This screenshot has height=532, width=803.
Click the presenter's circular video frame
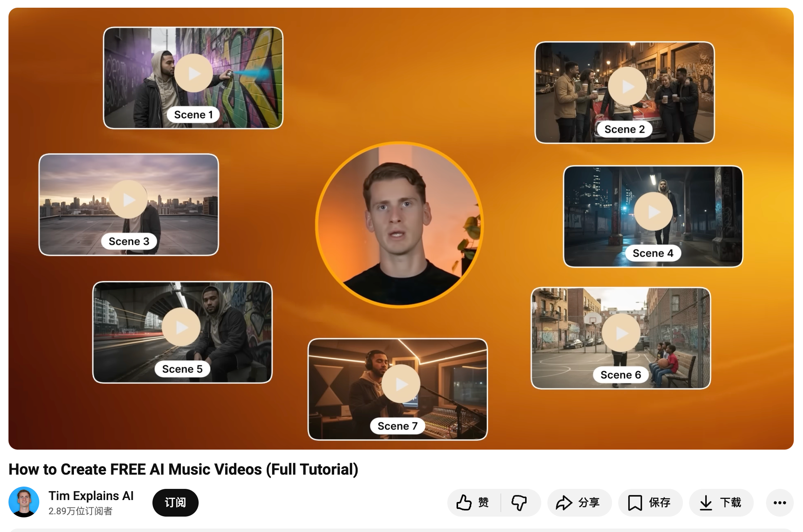pyautogui.click(x=399, y=225)
